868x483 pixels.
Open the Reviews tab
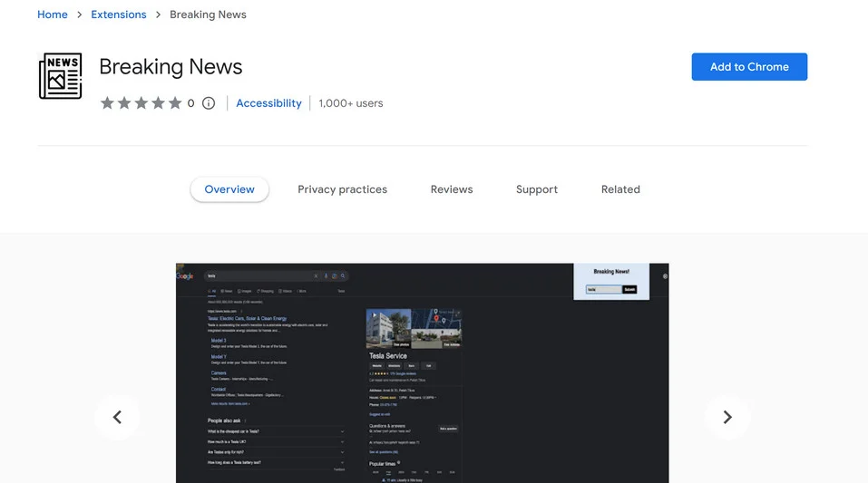(452, 189)
